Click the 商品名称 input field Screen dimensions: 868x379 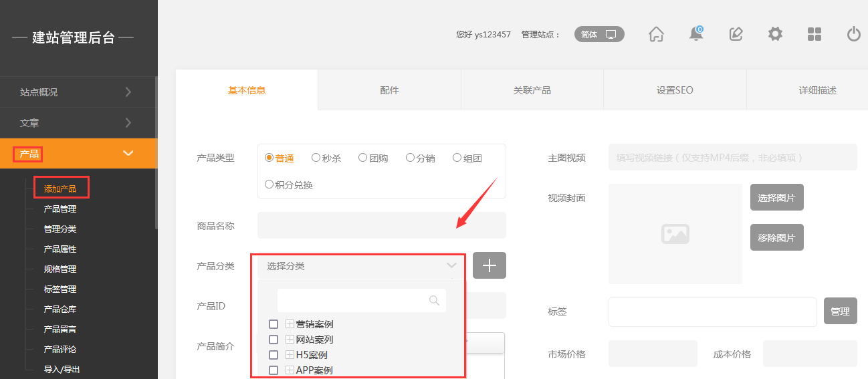(x=381, y=225)
